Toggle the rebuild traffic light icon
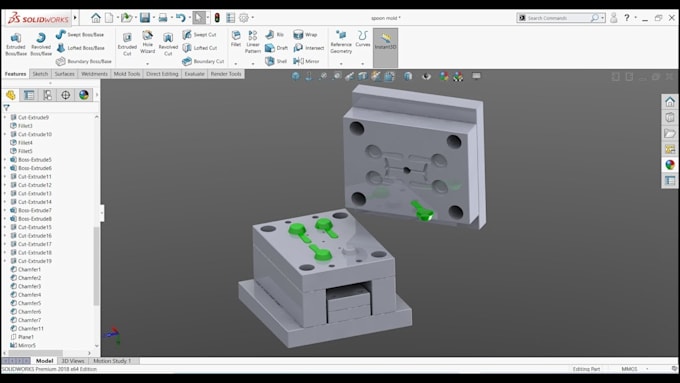The width and height of the screenshot is (680, 383). point(217,18)
